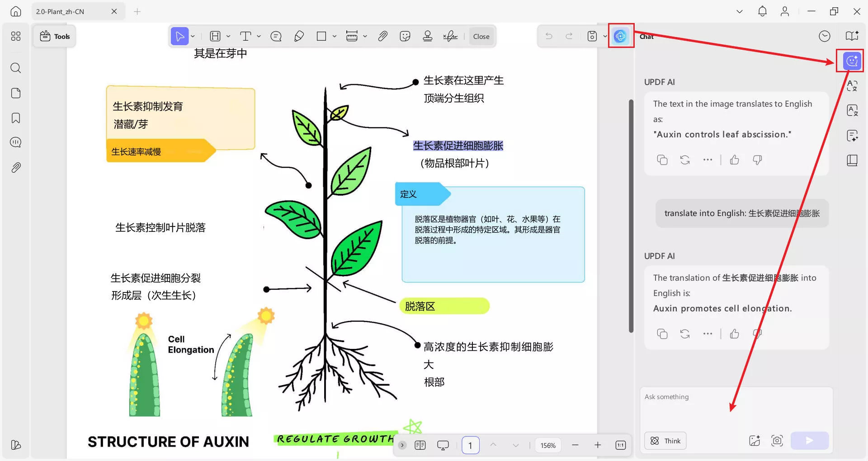Toggle the UPDF AI panel button

(x=621, y=36)
